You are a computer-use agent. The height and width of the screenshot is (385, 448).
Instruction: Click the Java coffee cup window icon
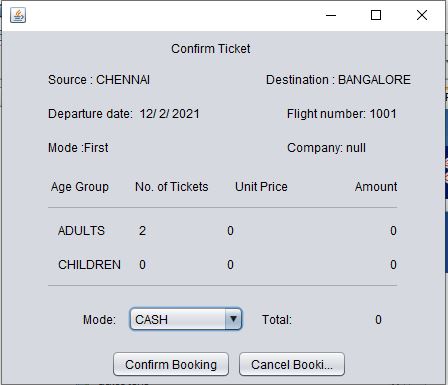click(18, 15)
